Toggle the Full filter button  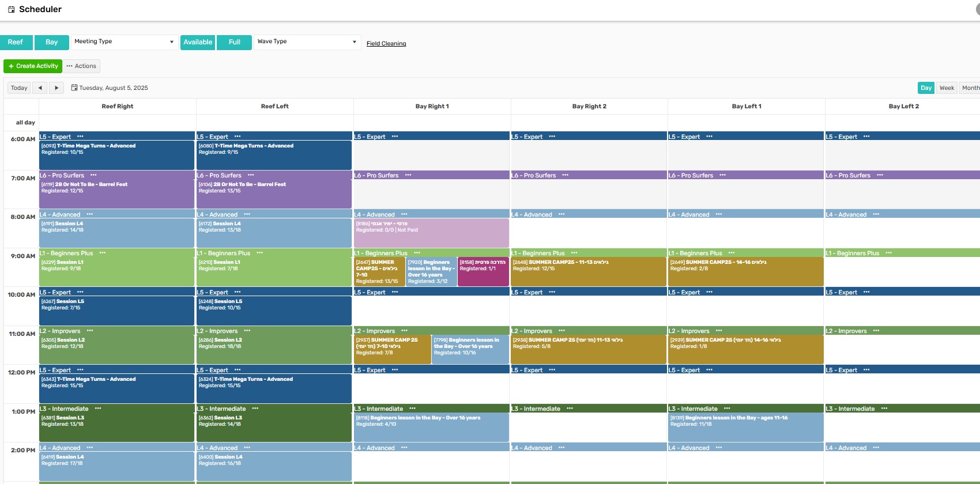[234, 42]
